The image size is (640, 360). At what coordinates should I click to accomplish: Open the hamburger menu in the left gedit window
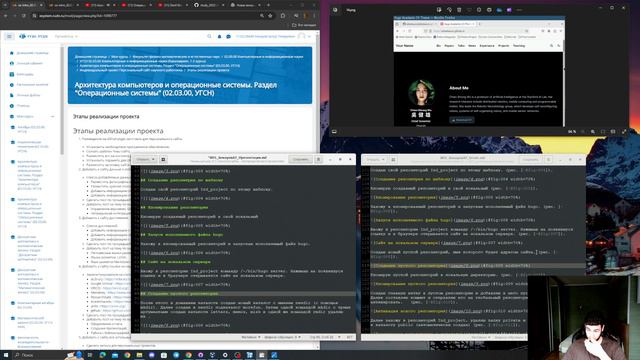pyautogui.click(x=319, y=159)
